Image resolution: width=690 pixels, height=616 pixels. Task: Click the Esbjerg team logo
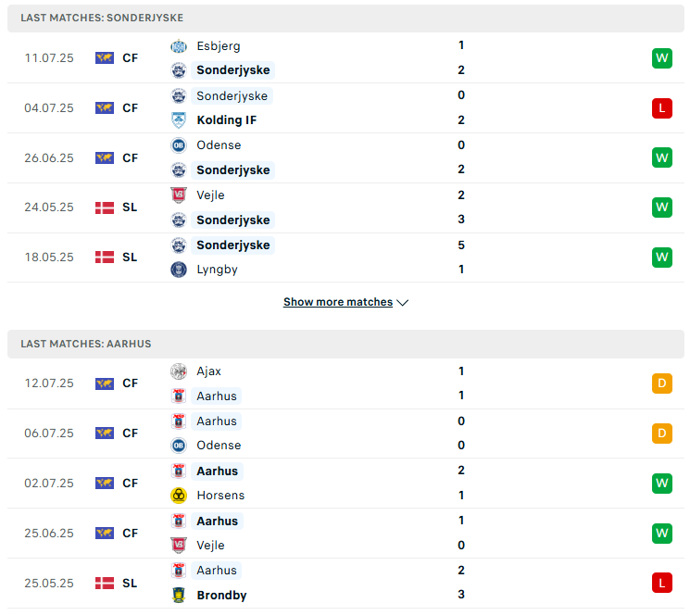(179, 46)
